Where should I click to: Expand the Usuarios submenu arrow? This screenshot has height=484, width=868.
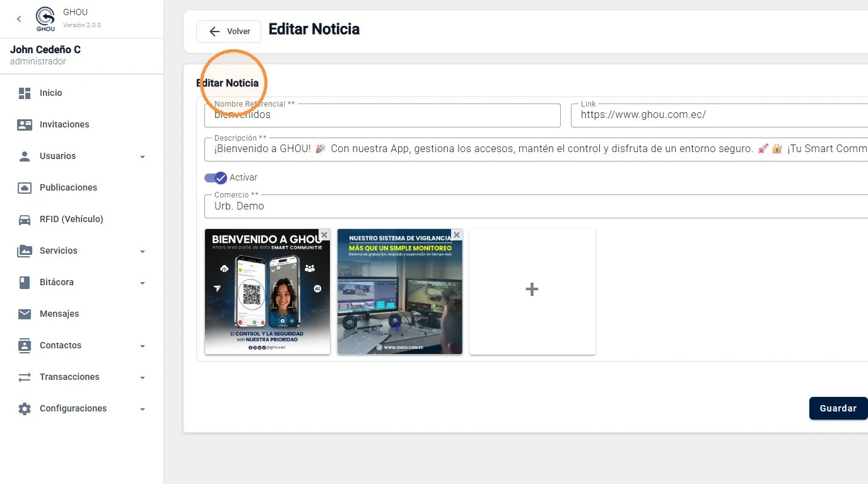(x=143, y=157)
